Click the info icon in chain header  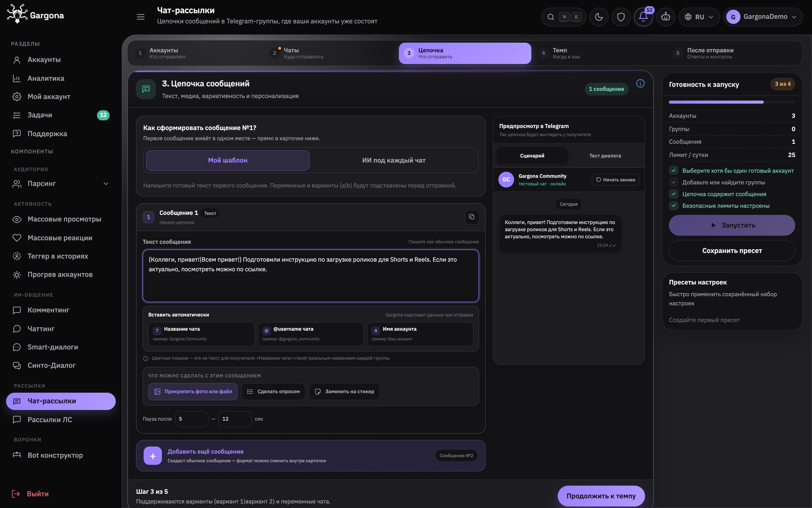(x=640, y=83)
